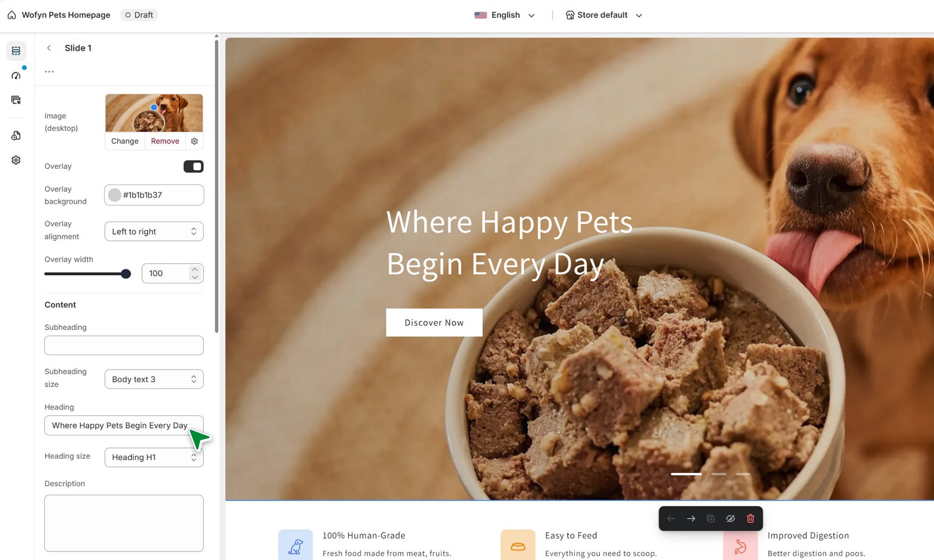
Task: Delete slide using red trash icon
Action: pyautogui.click(x=750, y=518)
